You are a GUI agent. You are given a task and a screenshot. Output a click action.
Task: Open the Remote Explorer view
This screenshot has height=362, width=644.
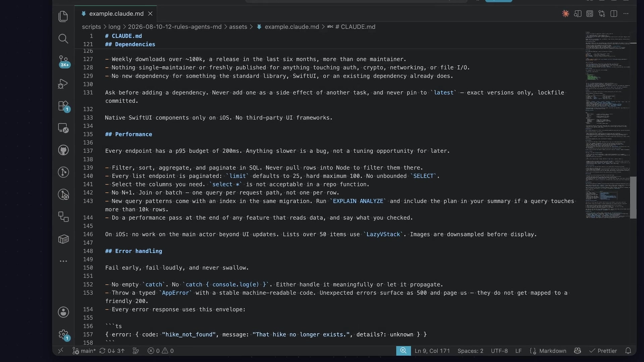point(63,128)
